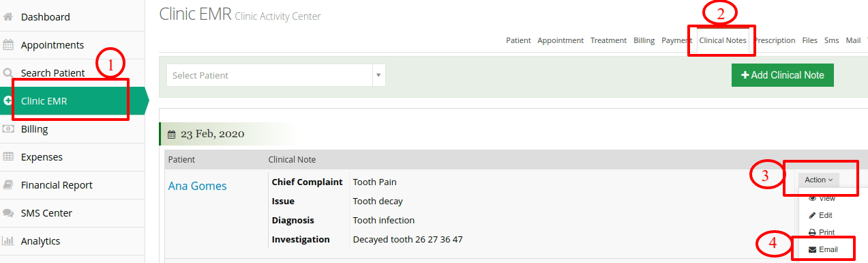Click the Dashboard home icon
Viewport: 868px width, 263px height.
pos(8,17)
